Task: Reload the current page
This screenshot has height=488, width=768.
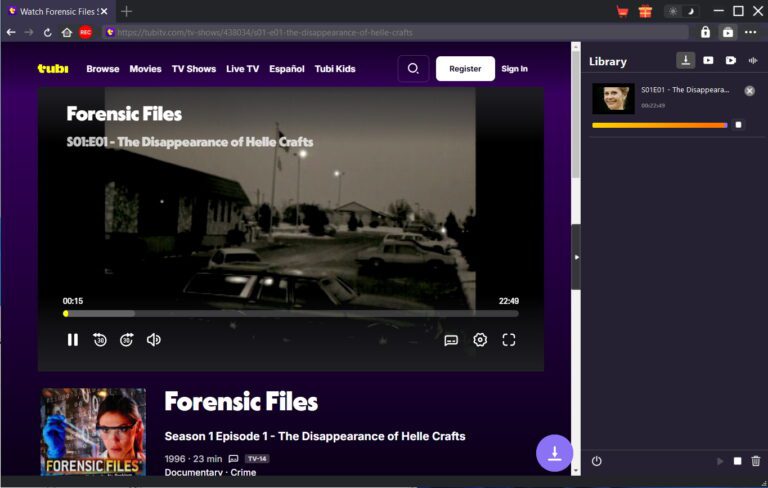Action: point(48,32)
